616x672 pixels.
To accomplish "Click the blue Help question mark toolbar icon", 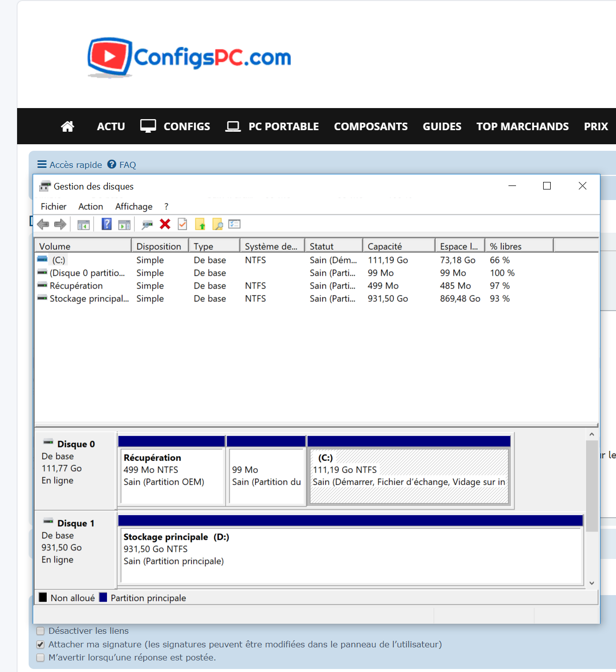I will coord(107,224).
